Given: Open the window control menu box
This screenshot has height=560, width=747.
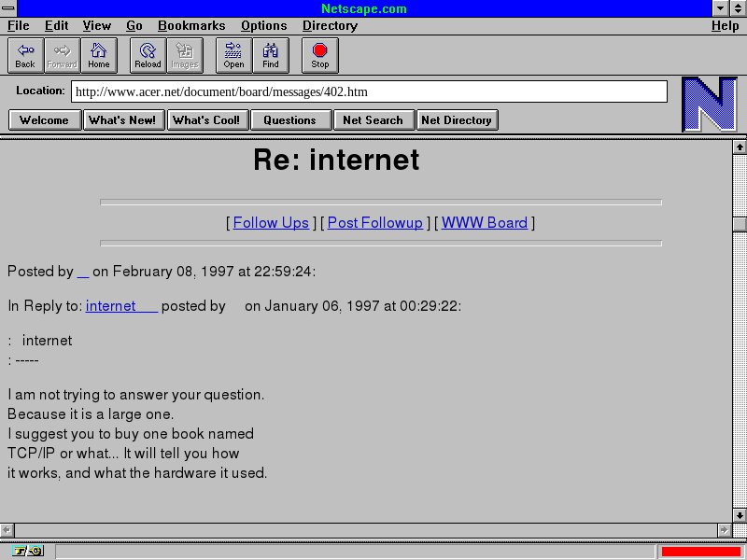Looking at the screenshot, I should 8,8.
